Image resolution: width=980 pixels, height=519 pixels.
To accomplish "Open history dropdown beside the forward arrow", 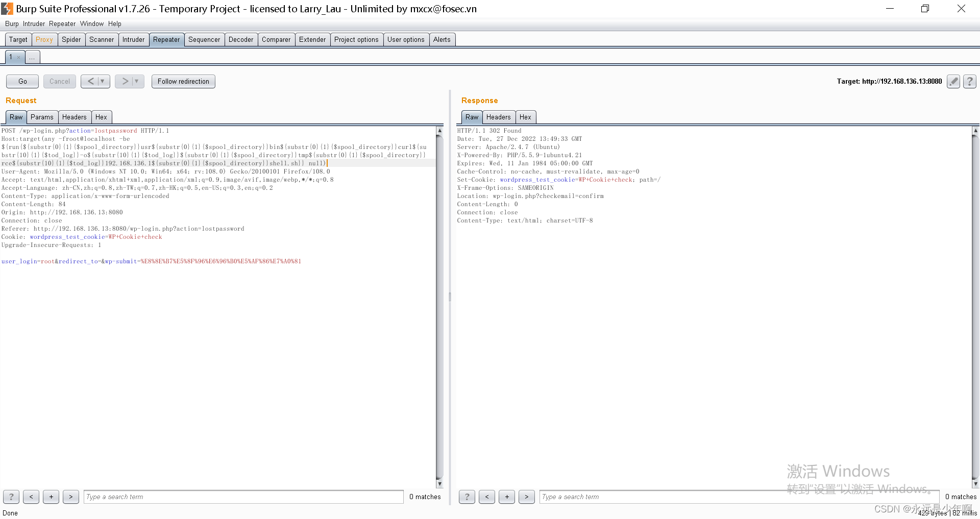I will pos(138,81).
